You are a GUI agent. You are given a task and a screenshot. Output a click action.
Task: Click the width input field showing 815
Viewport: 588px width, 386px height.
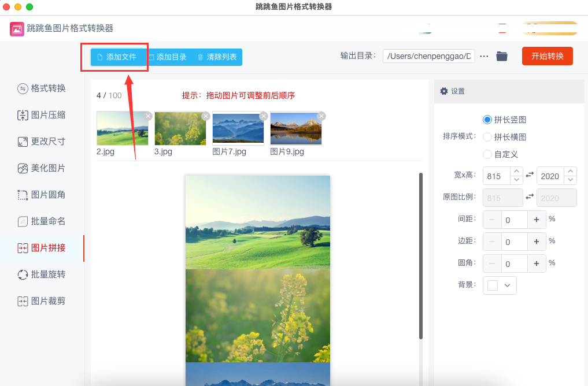[497, 176]
